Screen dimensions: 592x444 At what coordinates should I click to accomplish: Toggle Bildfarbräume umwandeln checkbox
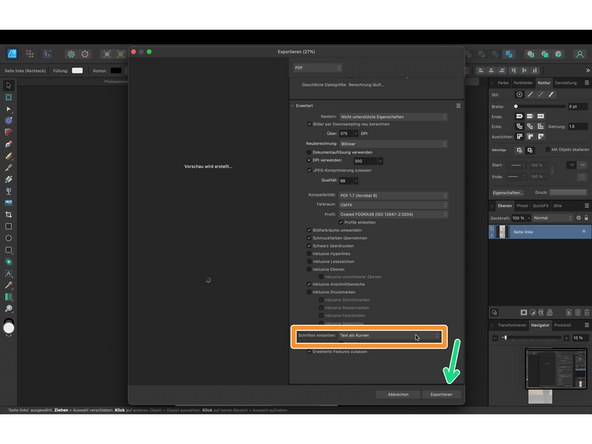point(309,230)
